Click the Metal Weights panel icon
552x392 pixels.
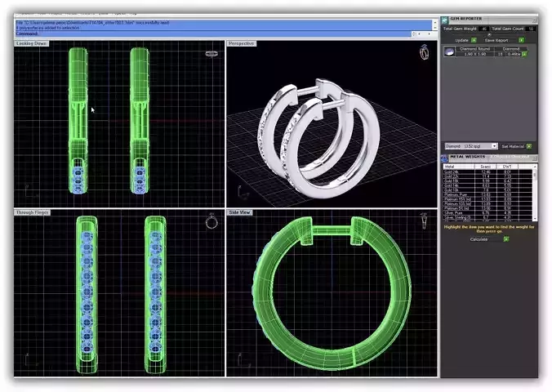(x=445, y=158)
